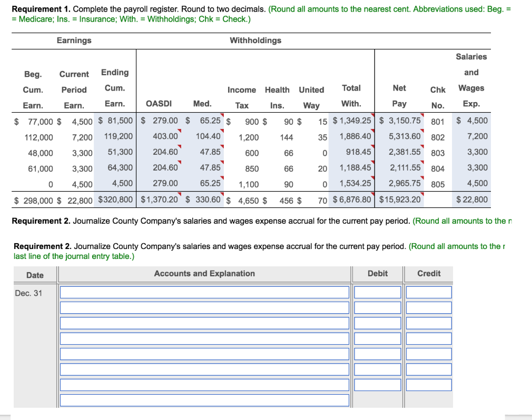The width and height of the screenshot is (532, 420).
Task: Click the red triangle on Med. total $330.60
Action: tap(222, 194)
